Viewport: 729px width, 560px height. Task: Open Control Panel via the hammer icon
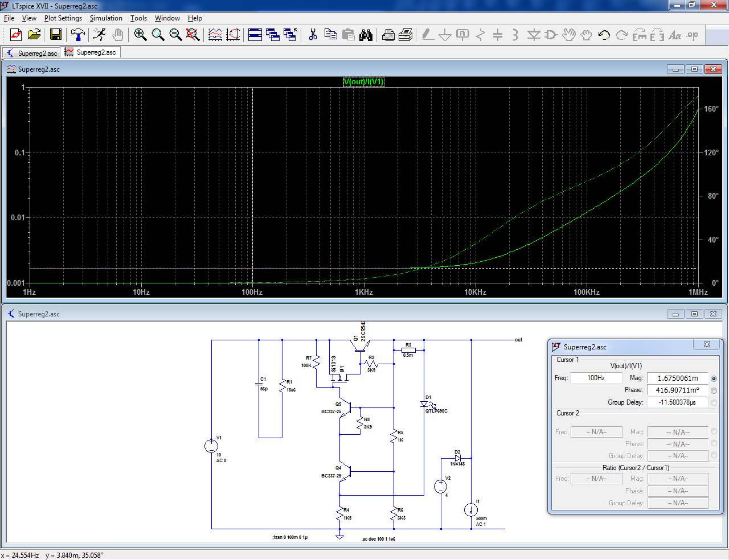(78, 35)
